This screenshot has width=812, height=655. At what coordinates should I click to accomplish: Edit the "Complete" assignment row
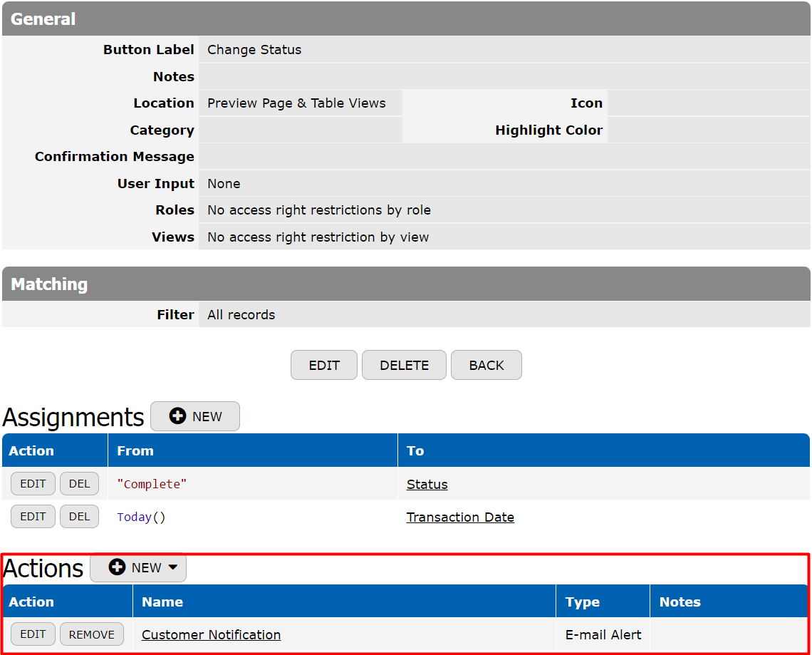pos(33,484)
